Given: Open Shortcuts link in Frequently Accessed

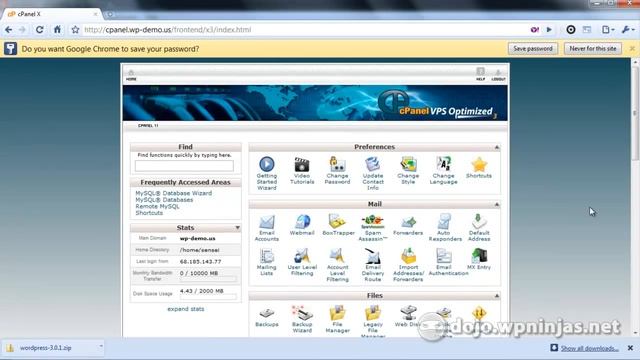Looking at the screenshot, I should [x=149, y=213].
